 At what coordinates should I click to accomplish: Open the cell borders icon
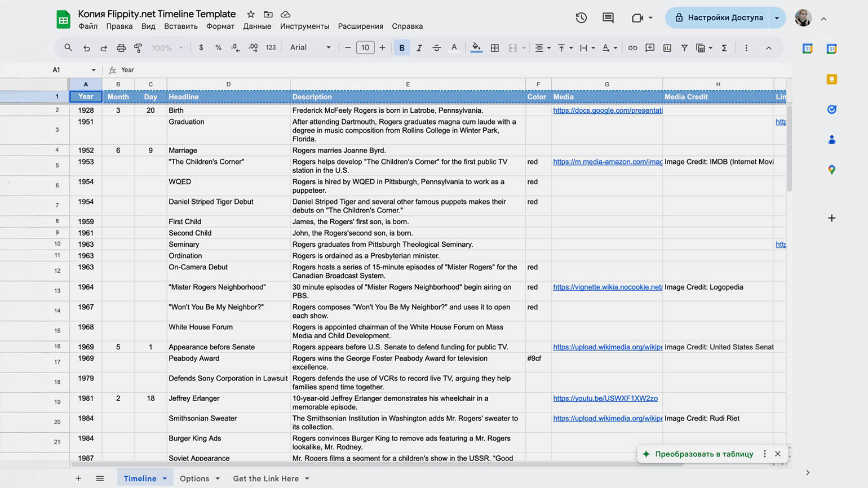pyautogui.click(x=495, y=48)
